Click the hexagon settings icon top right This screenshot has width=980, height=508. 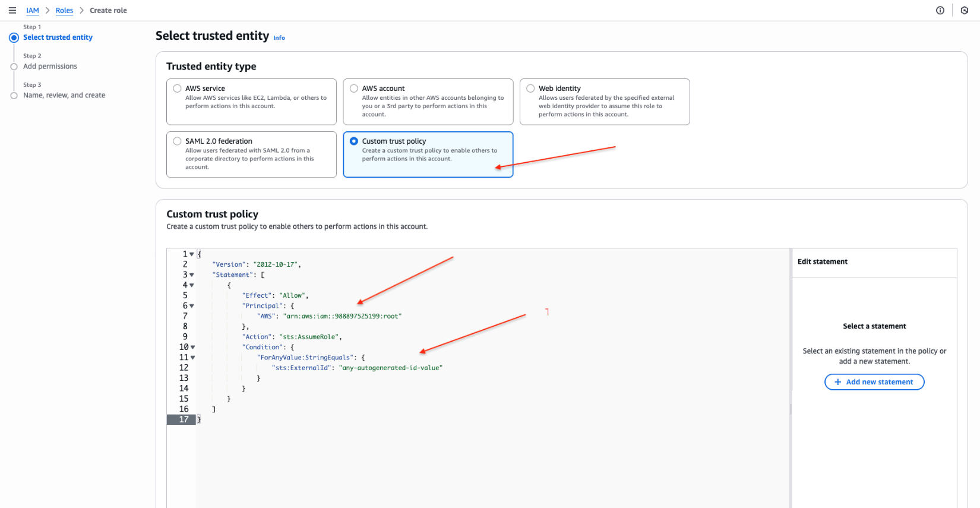click(965, 11)
